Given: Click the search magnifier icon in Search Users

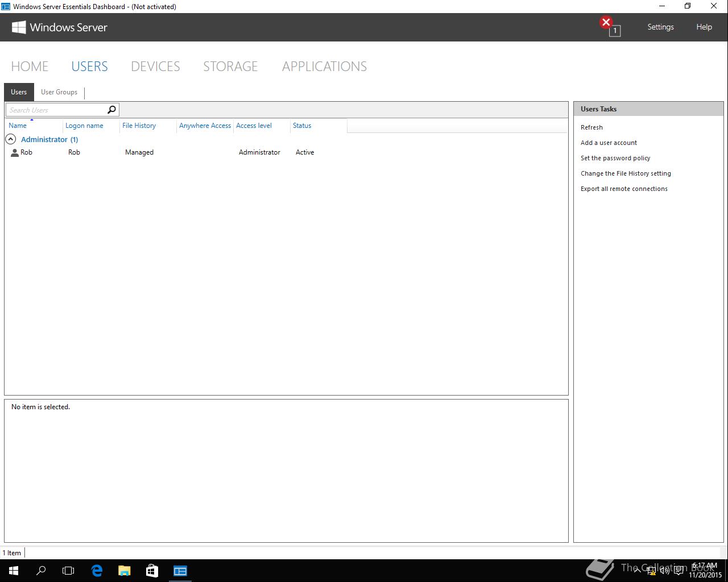Looking at the screenshot, I should click(x=111, y=110).
